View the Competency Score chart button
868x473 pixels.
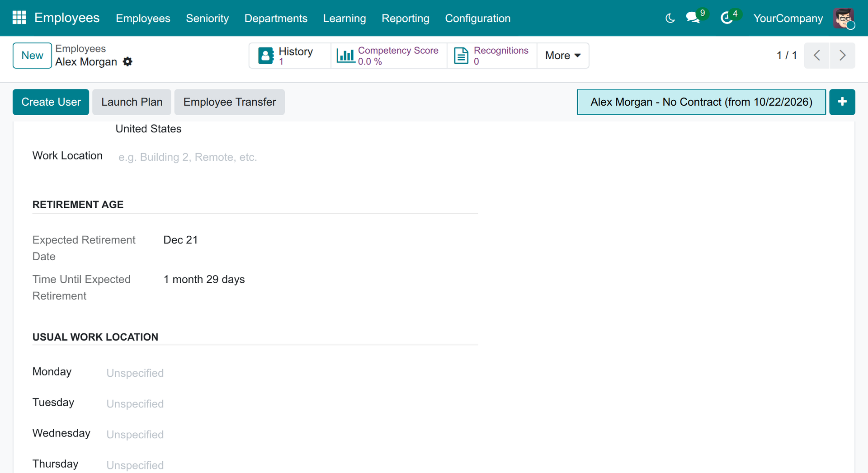[389, 56]
